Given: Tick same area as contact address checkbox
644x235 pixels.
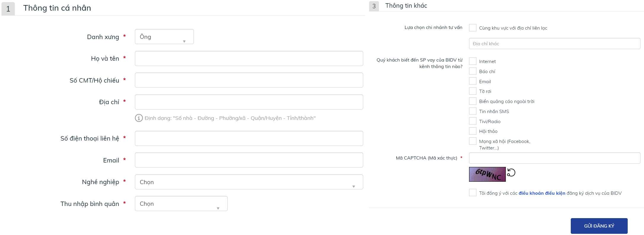Looking at the screenshot, I should pos(473,28).
